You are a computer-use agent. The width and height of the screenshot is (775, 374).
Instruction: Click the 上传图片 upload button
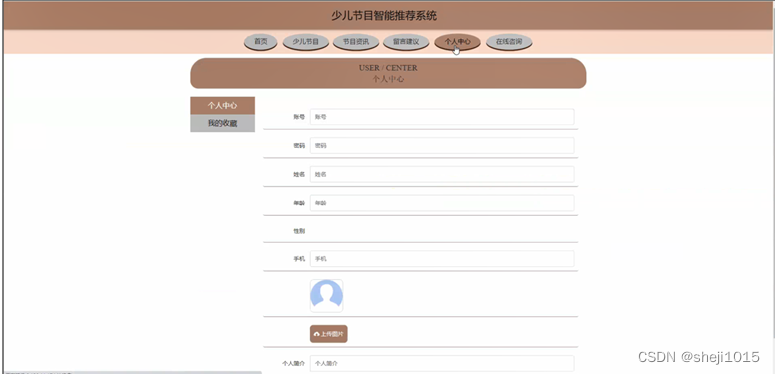(x=329, y=334)
